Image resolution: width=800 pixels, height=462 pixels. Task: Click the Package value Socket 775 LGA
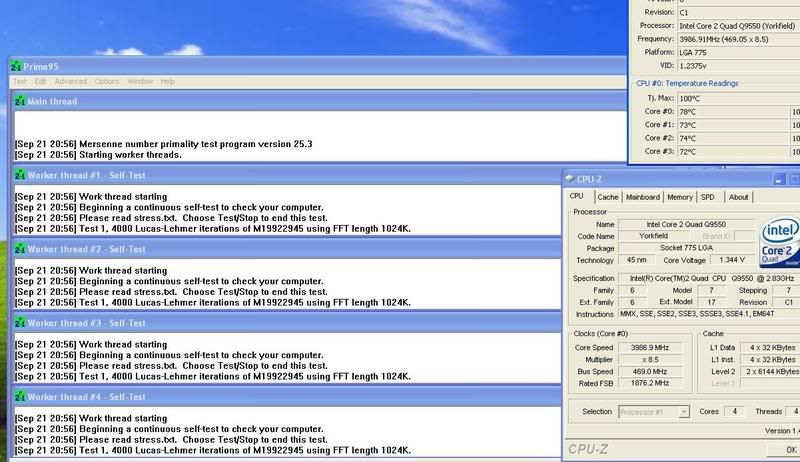tap(686, 248)
